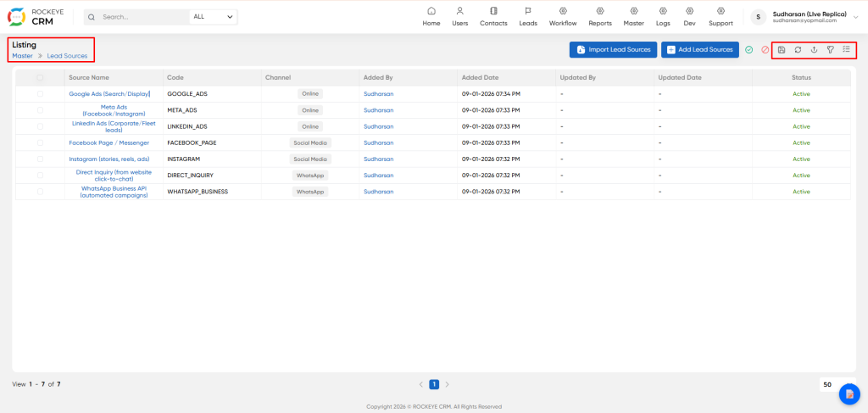This screenshot has width=868, height=413.
Task: Sort by Updated By column header
Action: coord(577,77)
